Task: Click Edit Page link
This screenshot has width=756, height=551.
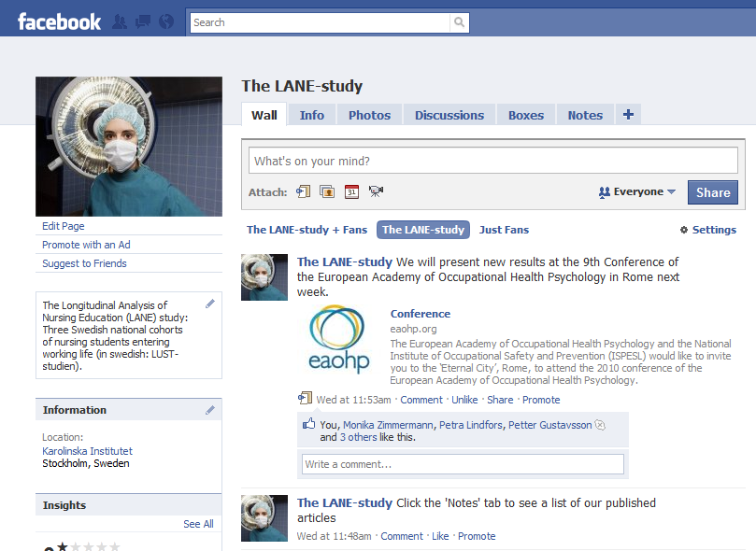Action: (64, 226)
